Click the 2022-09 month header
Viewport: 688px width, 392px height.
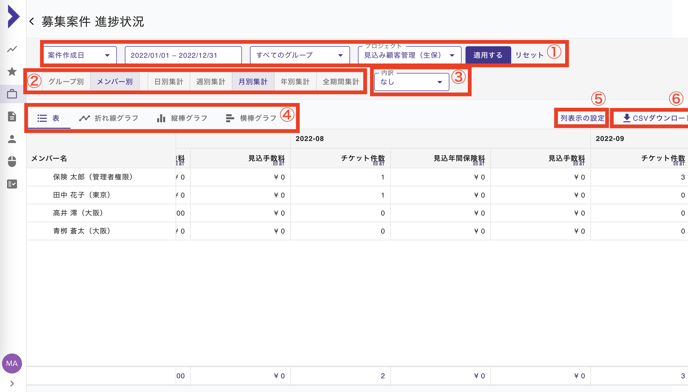(x=609, y=139)
